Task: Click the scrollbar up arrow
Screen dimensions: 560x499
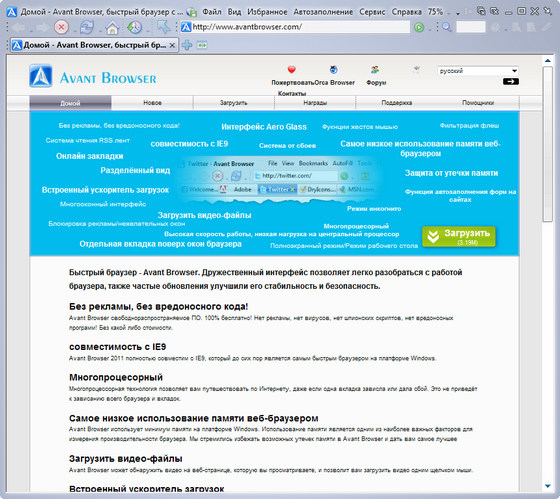Action: [x=548, y=61]
